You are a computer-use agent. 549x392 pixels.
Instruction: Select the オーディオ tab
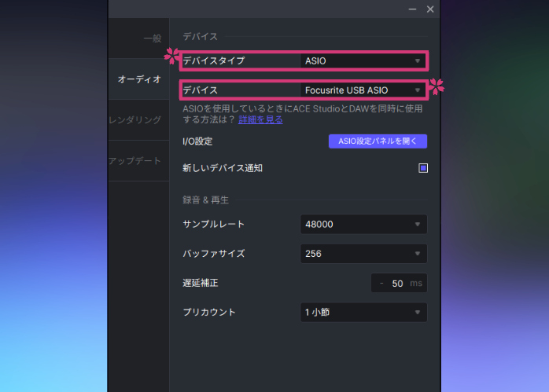(139, 79)
